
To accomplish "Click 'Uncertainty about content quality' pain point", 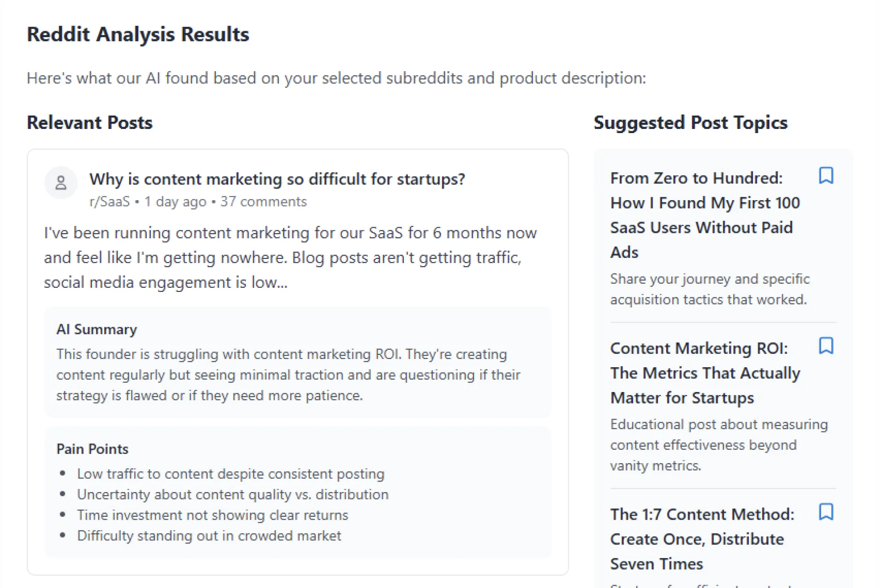I will click(x=233, y=494).
